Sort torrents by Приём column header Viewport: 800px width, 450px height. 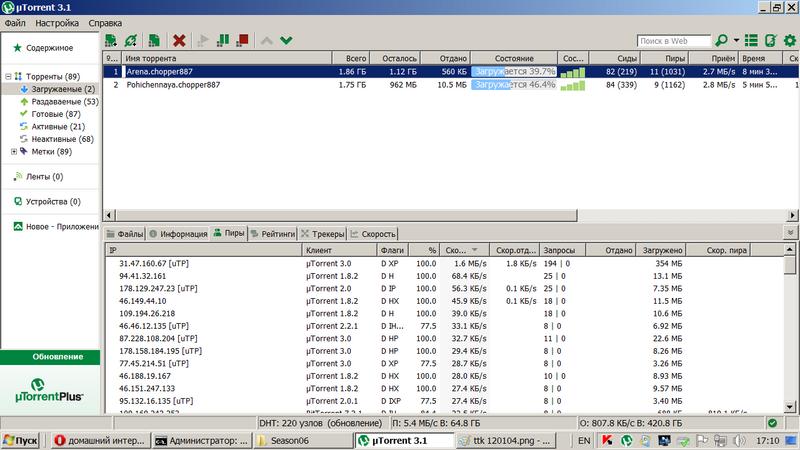pyautogui.click(x=714, y=59)
